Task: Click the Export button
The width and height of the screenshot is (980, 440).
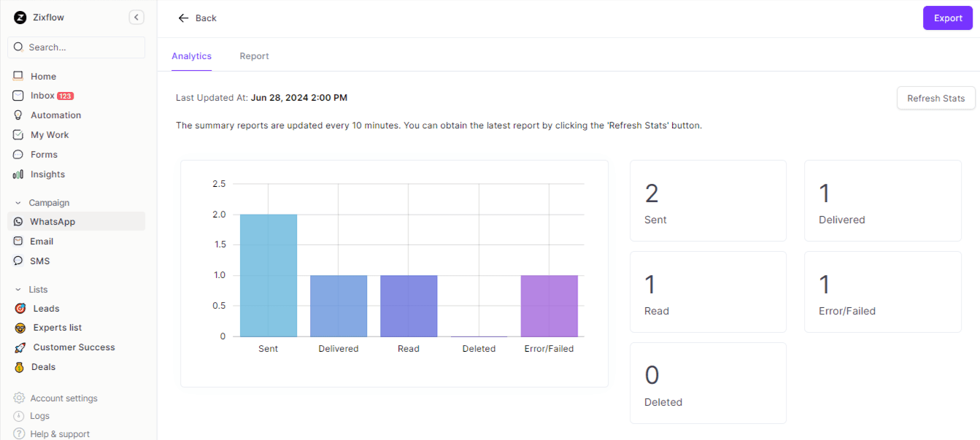Action: (x=947, y=18)
